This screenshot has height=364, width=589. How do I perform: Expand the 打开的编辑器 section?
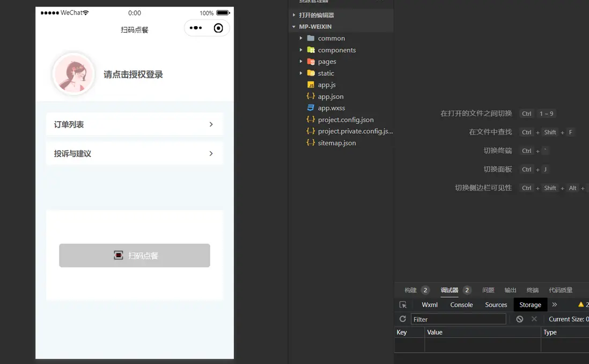[294, 15]
